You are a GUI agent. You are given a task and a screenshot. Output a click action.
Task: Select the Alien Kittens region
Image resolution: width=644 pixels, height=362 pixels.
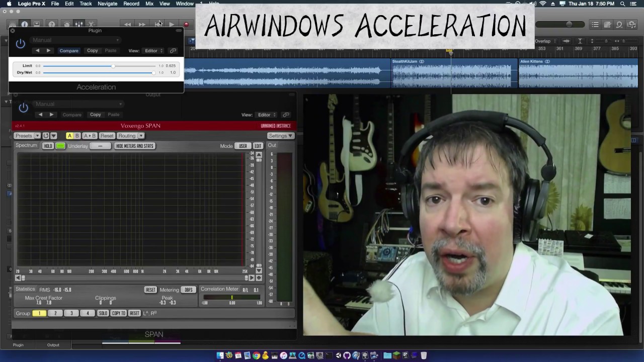click(578, 73)
